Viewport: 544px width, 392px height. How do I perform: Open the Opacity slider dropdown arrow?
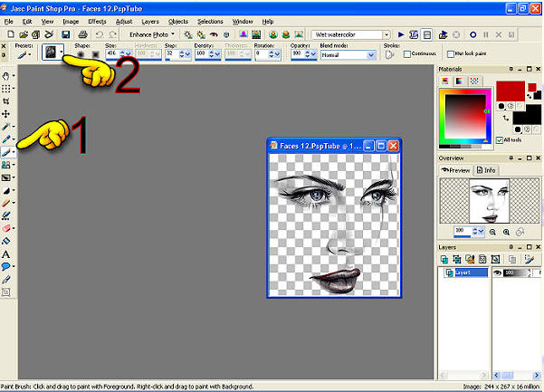coord(313,54)
